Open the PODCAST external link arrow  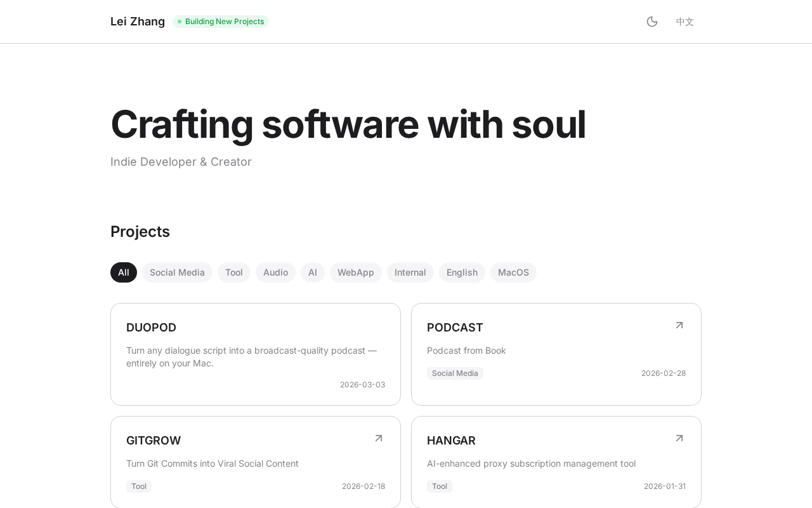[x=679, y=325]
